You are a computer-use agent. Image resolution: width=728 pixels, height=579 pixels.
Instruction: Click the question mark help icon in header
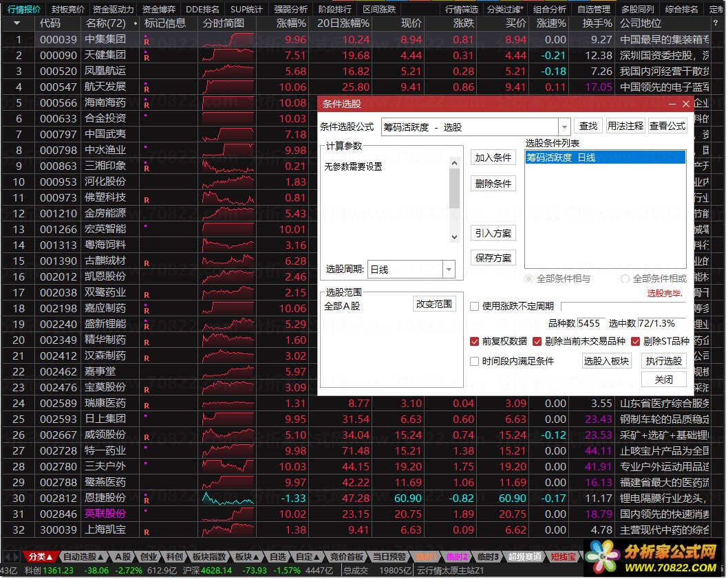tap(715, 23)
